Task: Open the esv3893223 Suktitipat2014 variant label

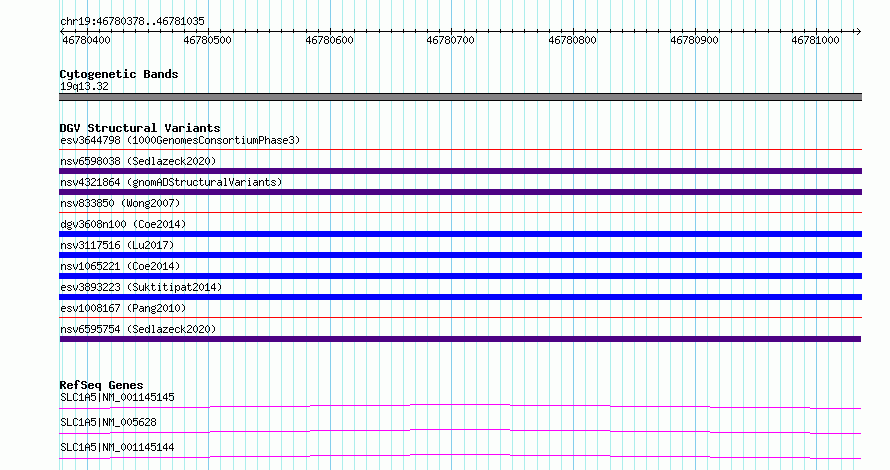Action: tap(141, 287)
